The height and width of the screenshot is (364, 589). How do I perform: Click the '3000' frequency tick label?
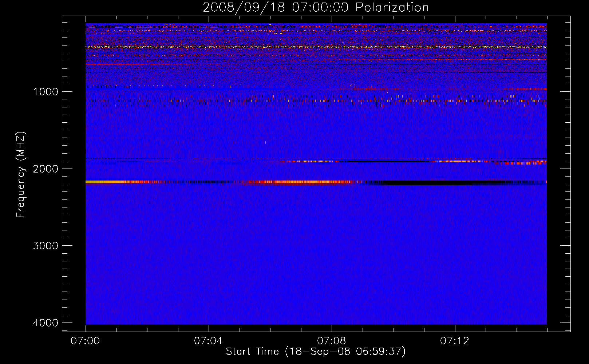[46, 246]
